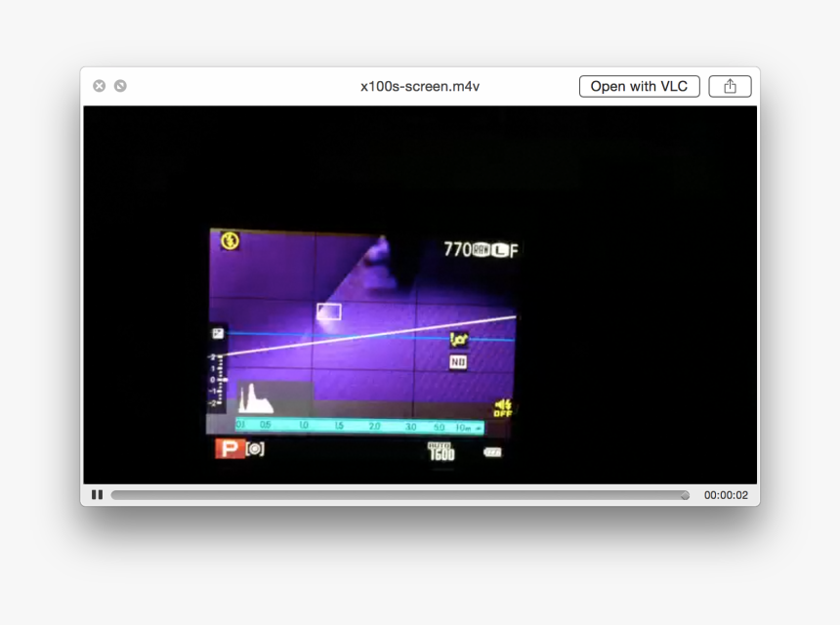The width and height of the screenshot is (840, 625).
Task: Click the AUTO 1600 ISO indicator
Action: (x=441, y=450)
